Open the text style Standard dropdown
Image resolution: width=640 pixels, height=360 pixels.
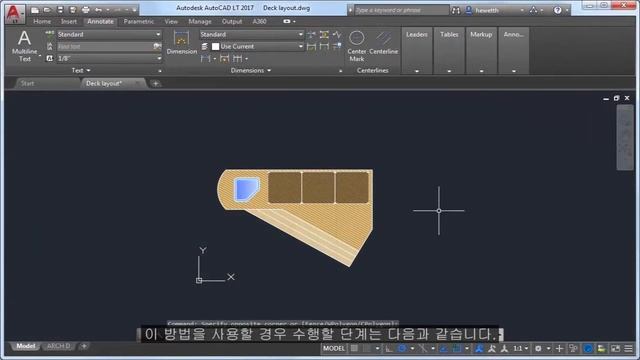(x=109, y=34)
